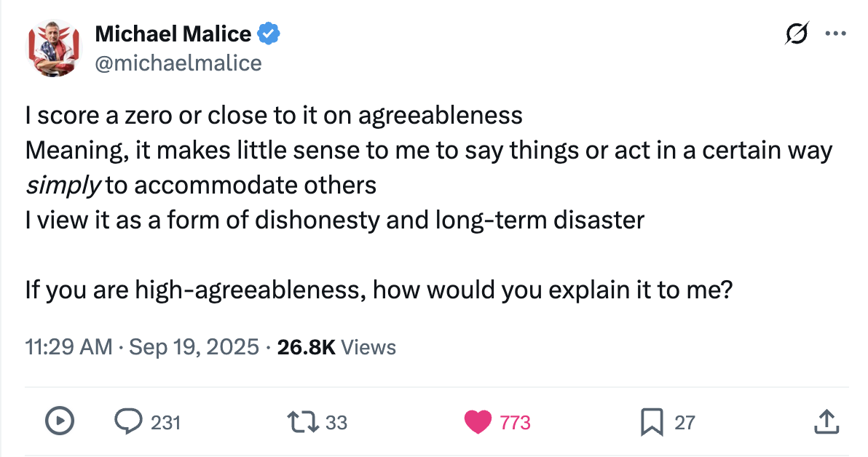
Task: Click the 33 reposts count
Action: click(336, 422)
